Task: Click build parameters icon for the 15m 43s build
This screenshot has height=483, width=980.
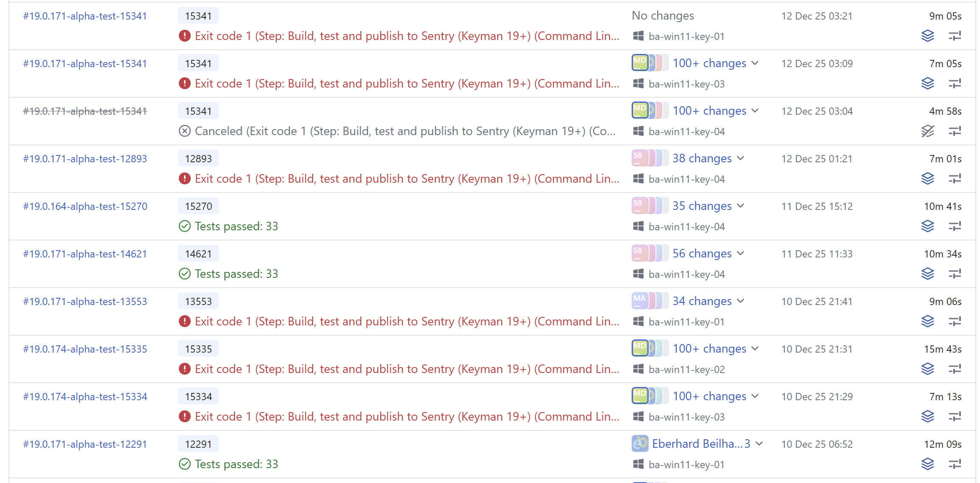Action: (955, 369)
